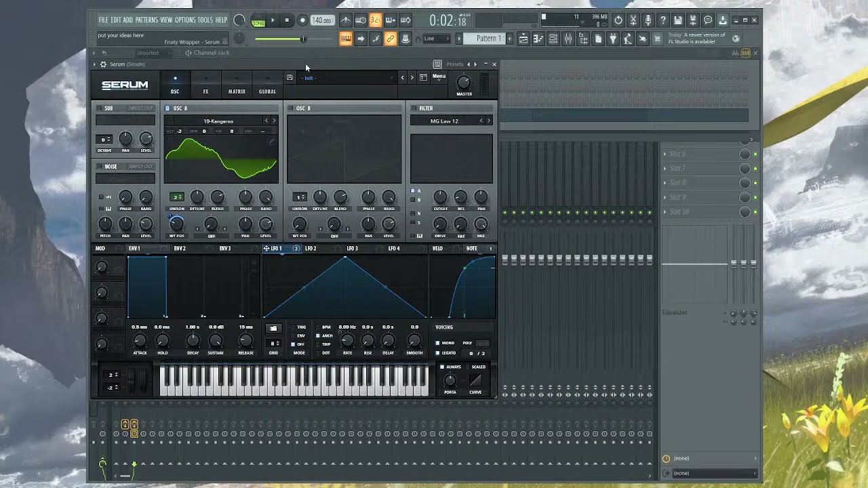The image size is (868, 488).
Task: Enable the NOISE oscillator checkbox
Action: pyautogui.click(x=99, y=167)
